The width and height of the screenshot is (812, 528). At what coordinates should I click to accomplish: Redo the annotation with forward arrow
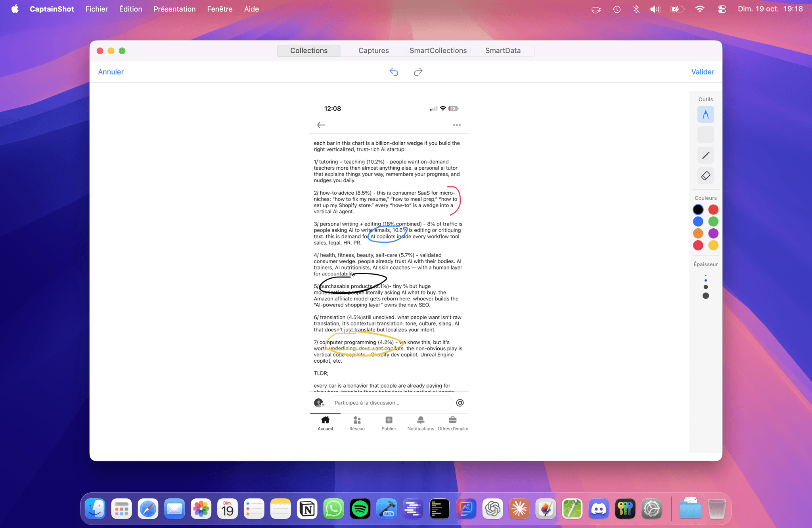[x=418, y=72]
